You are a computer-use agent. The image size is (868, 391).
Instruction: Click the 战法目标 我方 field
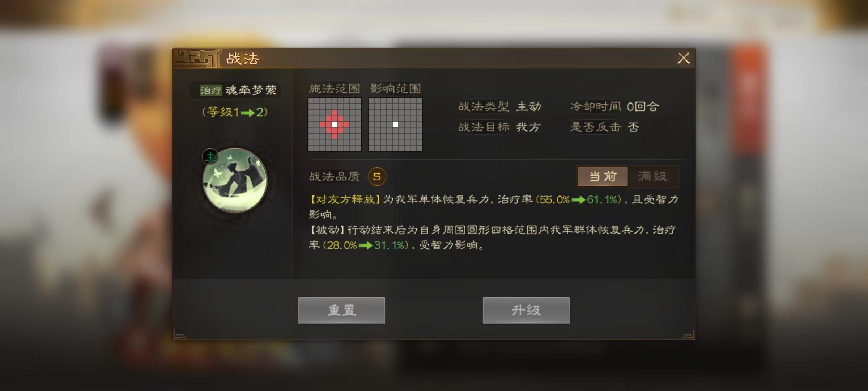pyautogui.click(x=500, y=127)
